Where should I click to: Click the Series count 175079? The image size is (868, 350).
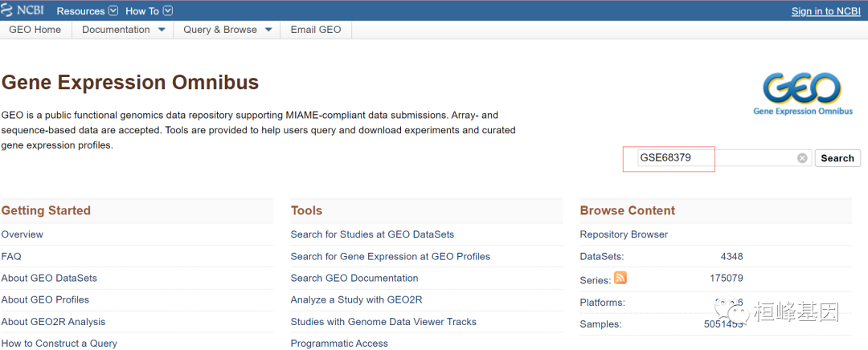tap(727, 278)
